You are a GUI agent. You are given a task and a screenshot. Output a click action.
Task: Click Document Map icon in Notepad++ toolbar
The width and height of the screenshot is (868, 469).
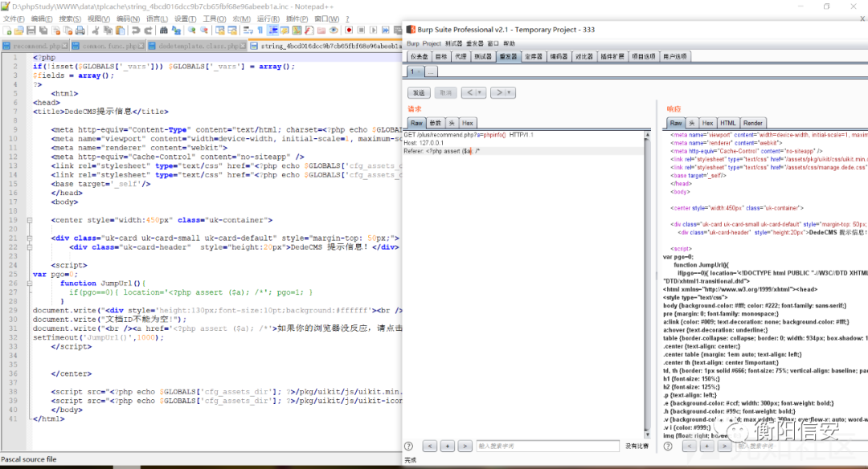pos(297,31)
